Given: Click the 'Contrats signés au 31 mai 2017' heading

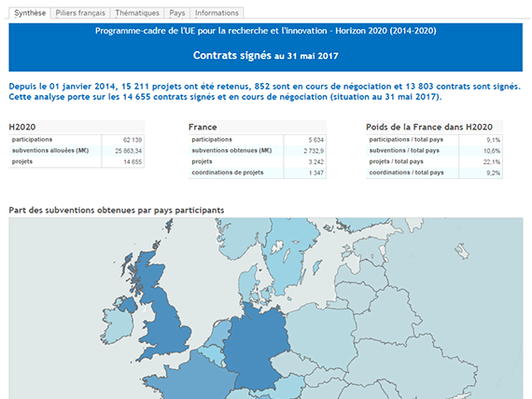Looking at the screenshot, I should (266, 55).
